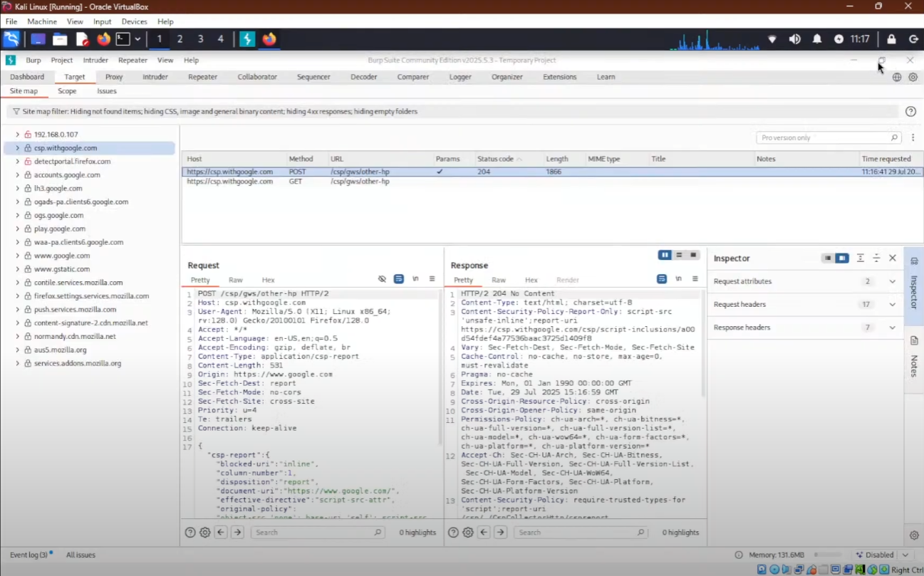Open the Event log
This screenshot has width=924, height=576.
point(28,555)
